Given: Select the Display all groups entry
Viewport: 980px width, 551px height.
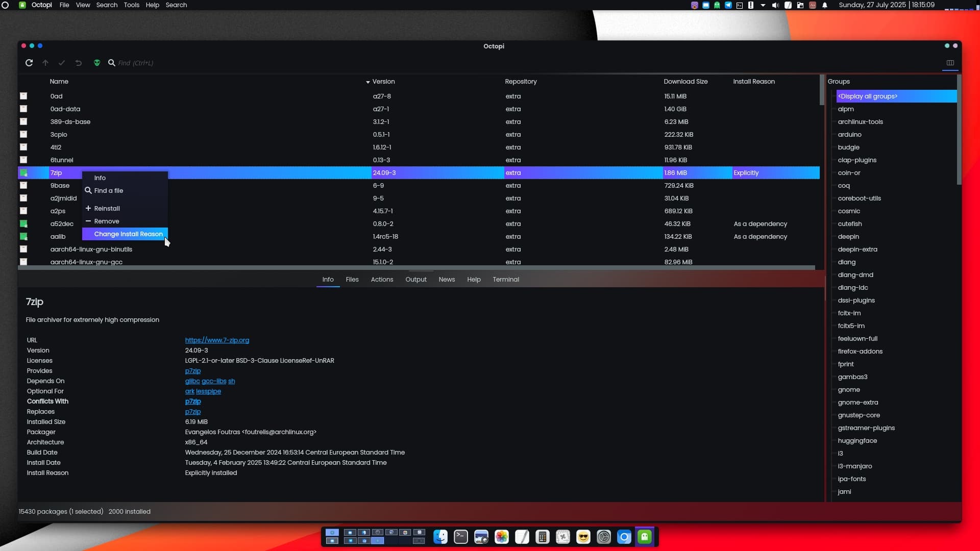Looking at the screenshot, I should 896,96.
